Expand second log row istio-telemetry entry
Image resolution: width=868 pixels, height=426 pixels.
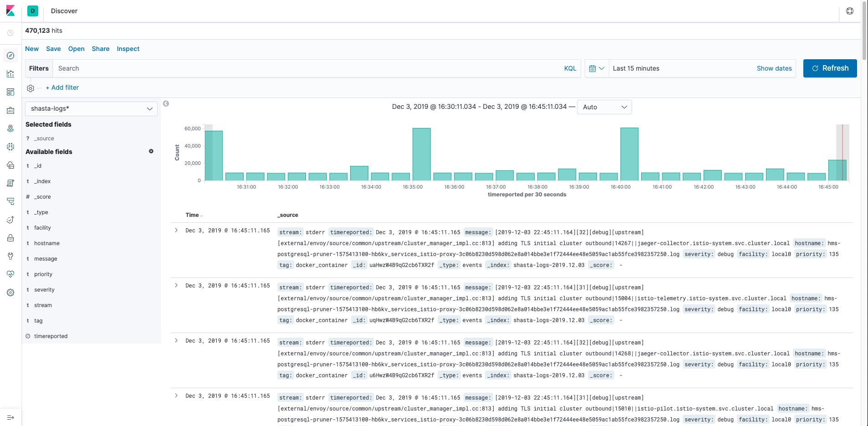click(176, 285)
